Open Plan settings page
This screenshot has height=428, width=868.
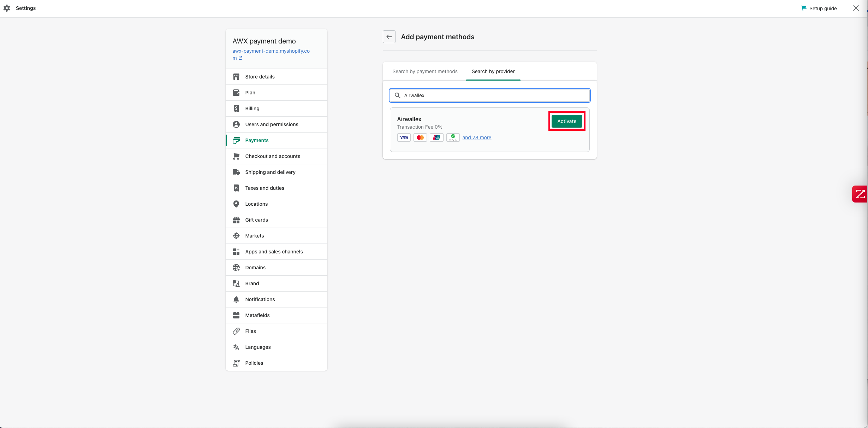point(277,93)
